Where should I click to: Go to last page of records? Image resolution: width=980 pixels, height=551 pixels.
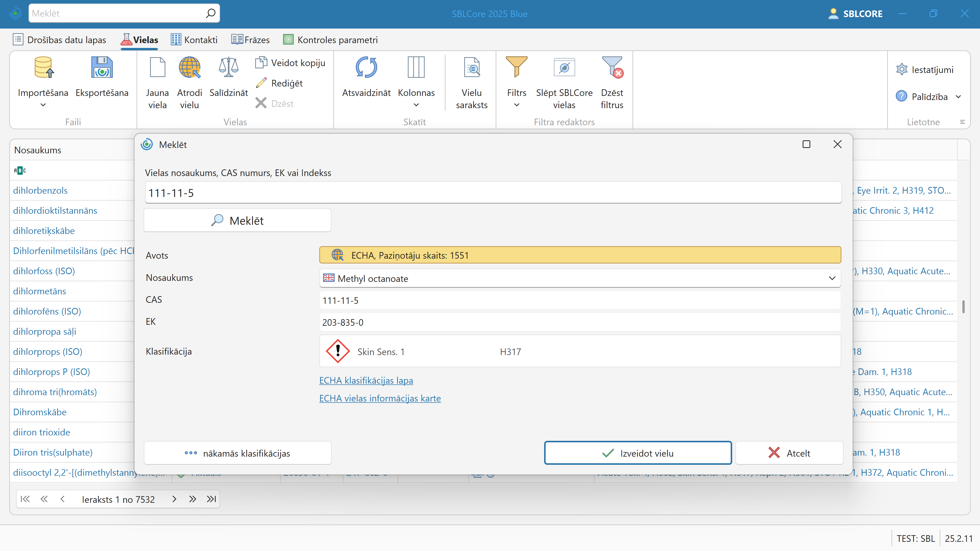[x=211, y=499]
